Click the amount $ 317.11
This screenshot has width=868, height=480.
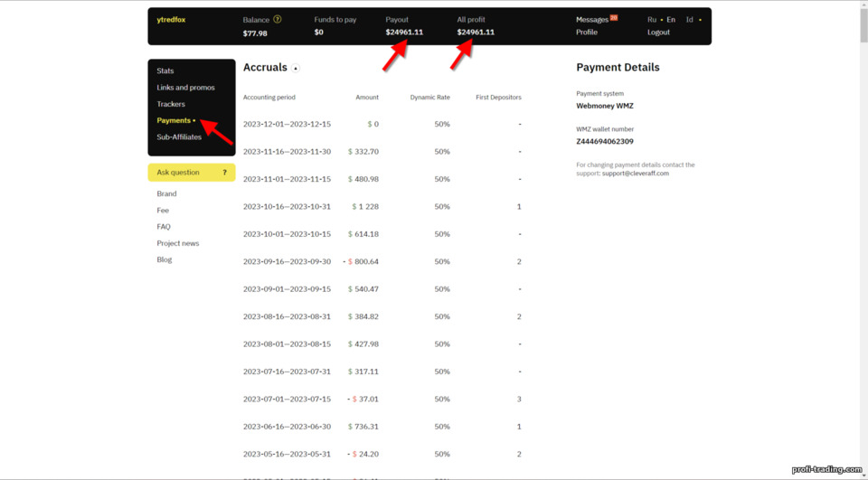363,372
